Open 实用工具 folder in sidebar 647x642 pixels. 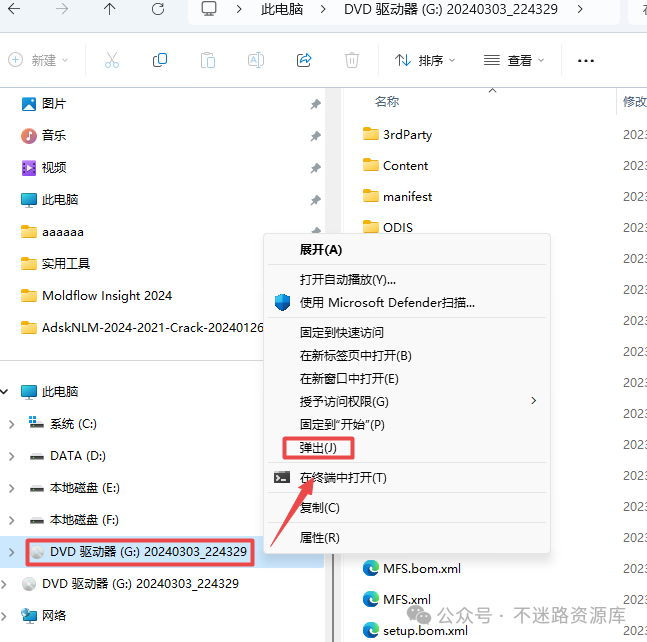[55, 264]
